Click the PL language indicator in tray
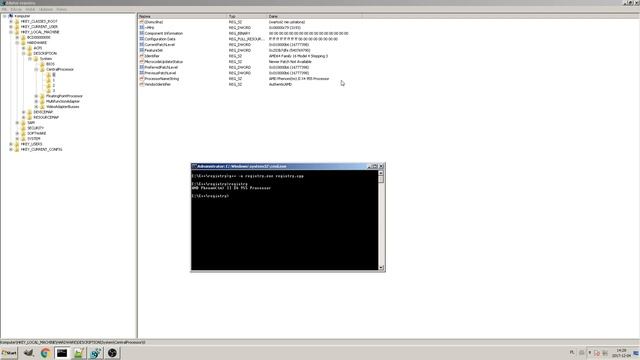640x360 pixels. 572,353
